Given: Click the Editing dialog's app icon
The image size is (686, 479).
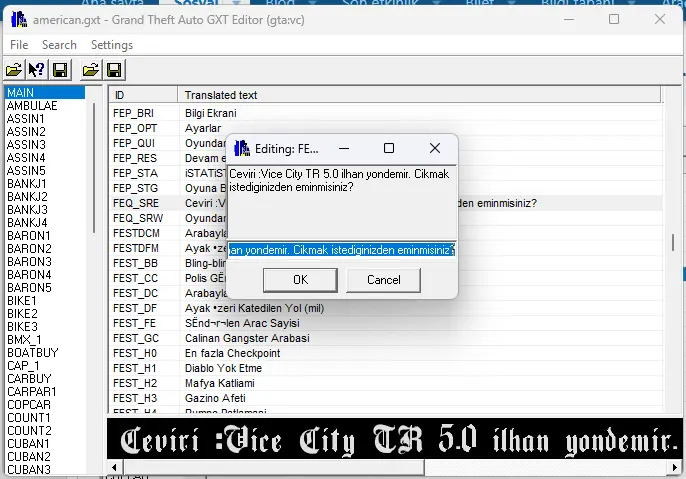Looking at the screenshot, I should [242, 148].
